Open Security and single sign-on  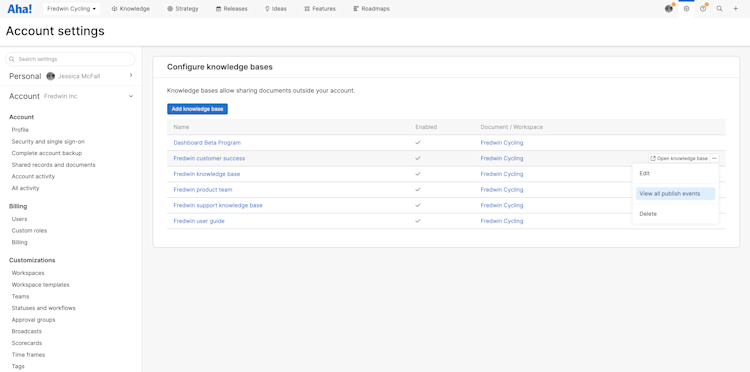tap(48, 142)
